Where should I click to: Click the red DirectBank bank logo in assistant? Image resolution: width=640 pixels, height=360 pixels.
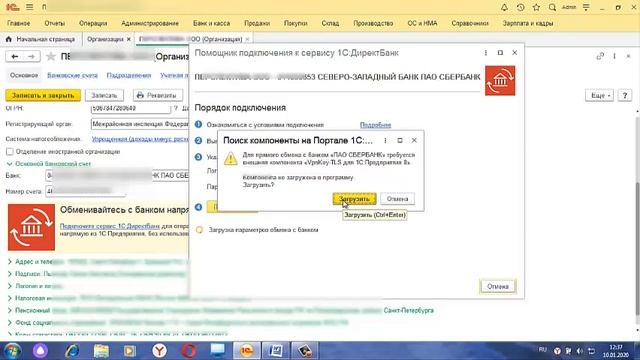500,81
